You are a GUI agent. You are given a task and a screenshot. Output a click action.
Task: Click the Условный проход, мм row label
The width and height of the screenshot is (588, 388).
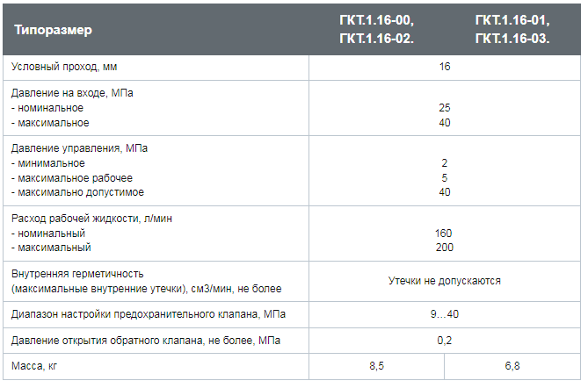64,67
